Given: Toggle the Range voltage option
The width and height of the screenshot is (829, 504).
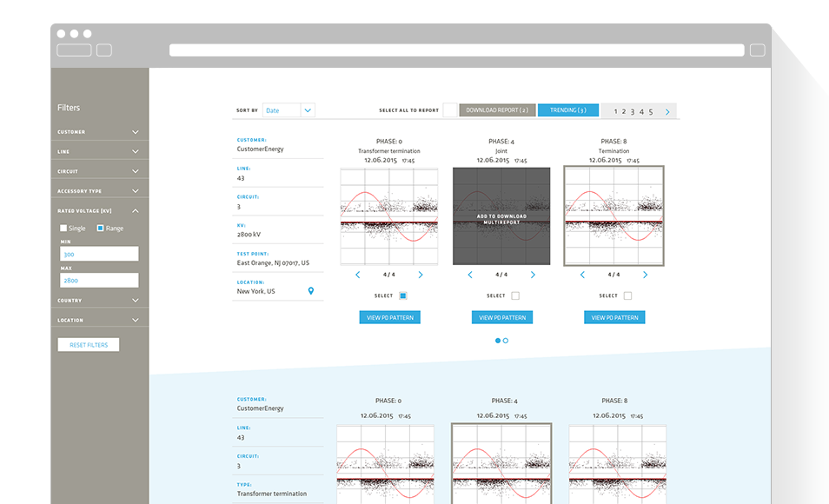Looking at the screenshot, I should [100, 228].
